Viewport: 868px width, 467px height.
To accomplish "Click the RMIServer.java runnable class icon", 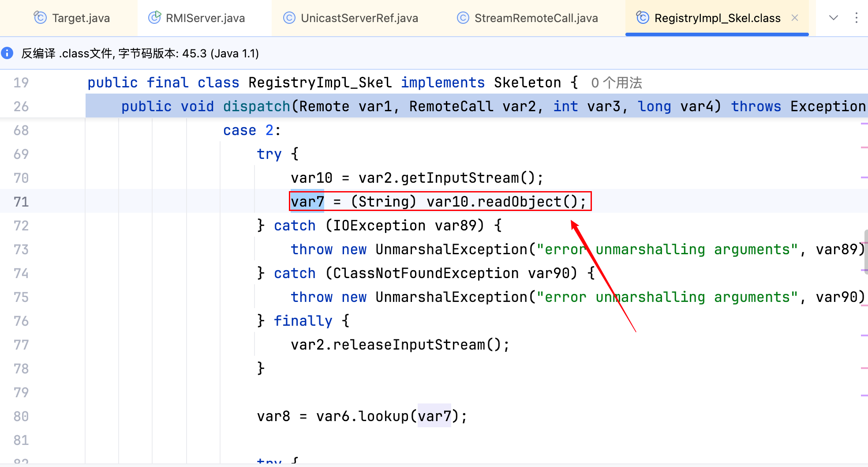I will (154, 18).
